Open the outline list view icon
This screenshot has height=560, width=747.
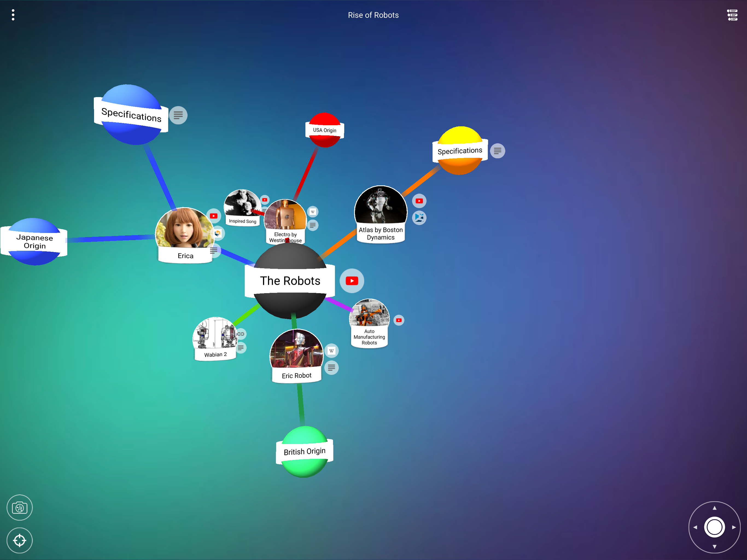(732, 15)
